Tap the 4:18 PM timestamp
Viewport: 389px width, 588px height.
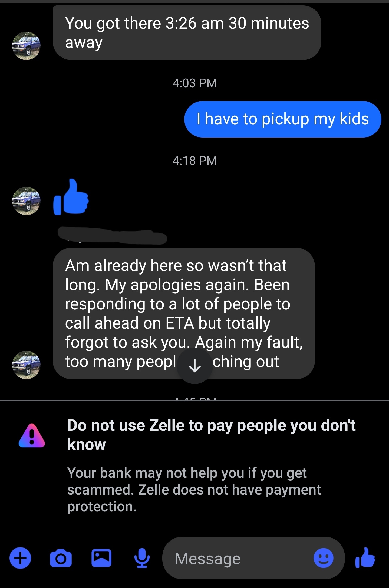pos(194,161)
